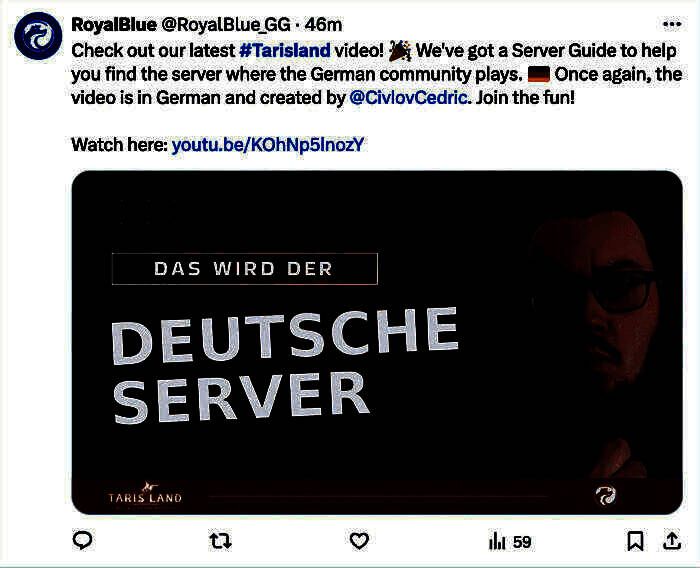Click the DAS WIRD DER banner

point(245,269)
